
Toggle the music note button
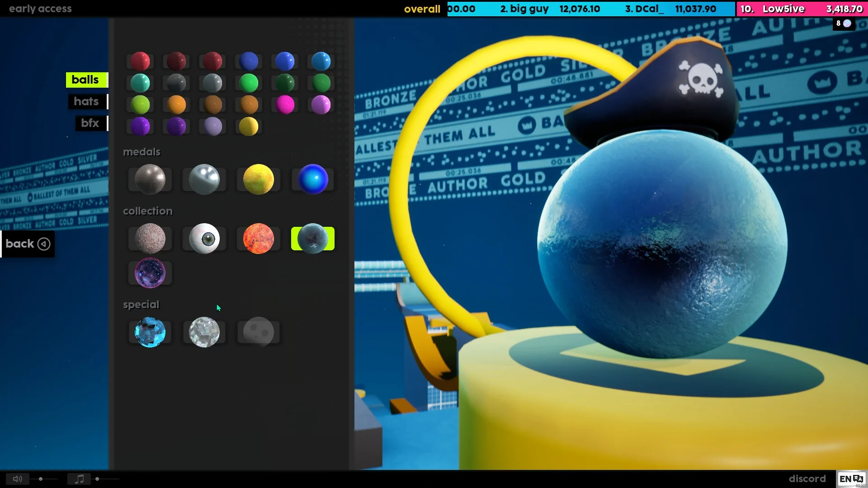(x=79, y=479)
